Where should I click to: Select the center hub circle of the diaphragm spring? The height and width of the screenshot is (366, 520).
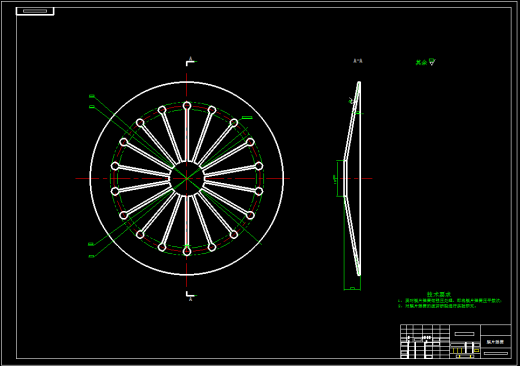coord(187,179)
